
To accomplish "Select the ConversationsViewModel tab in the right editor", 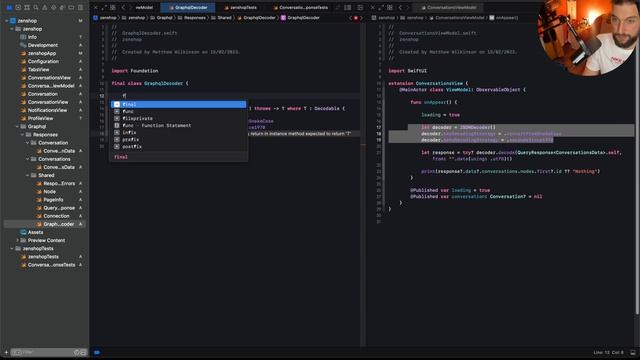I will click(x=449, y=7).
